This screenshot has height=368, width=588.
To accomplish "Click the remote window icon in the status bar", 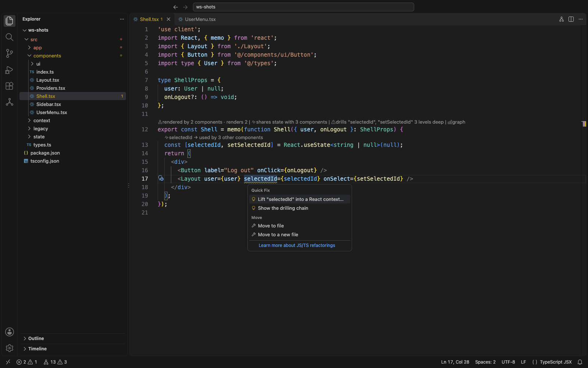I will tap(8, 362).
